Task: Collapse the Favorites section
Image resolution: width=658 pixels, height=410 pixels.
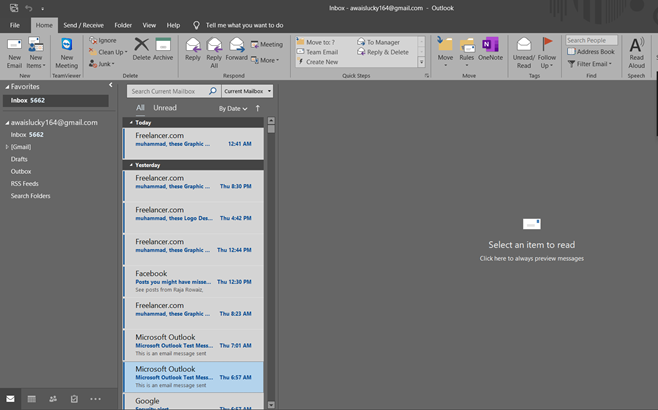Action: (7, 87)
